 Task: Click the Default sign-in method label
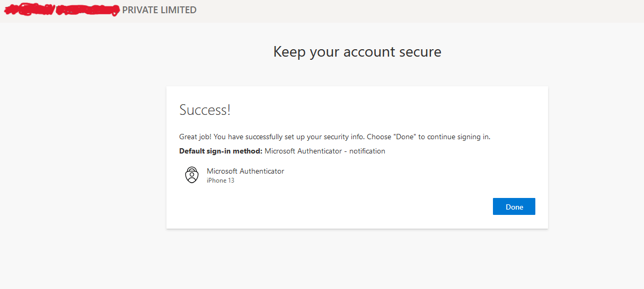tap(220, 151)
